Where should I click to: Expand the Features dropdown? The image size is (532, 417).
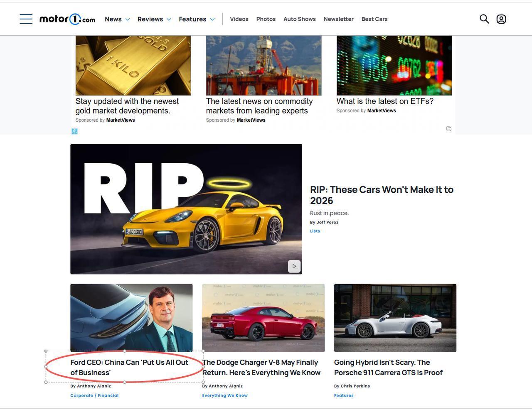tap(197, 19)
